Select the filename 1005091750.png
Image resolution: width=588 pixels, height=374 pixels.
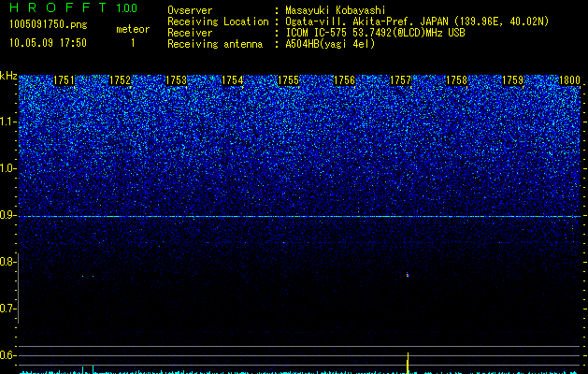tap(49, 24)
